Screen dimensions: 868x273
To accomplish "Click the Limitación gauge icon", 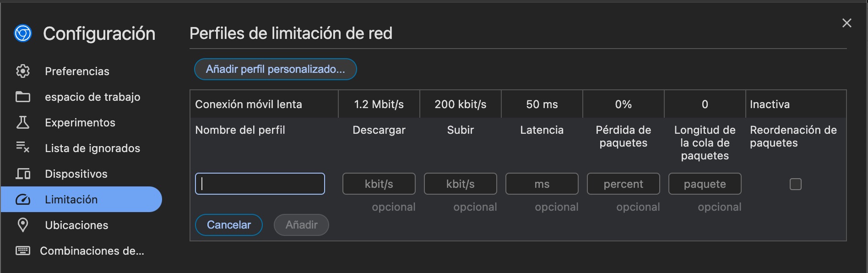I will 23,199.
